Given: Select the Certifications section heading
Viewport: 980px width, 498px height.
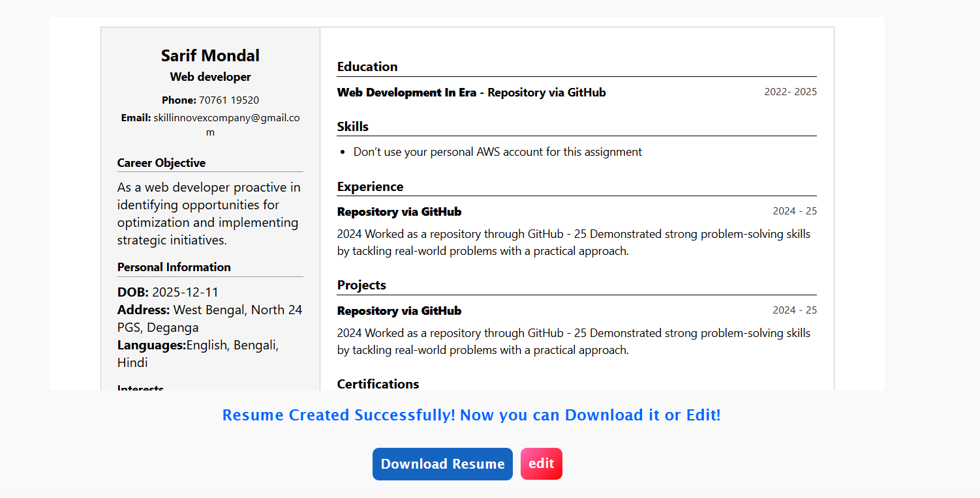Looking at the screenshot, I should pyautogui.click(x=378, y=384).
